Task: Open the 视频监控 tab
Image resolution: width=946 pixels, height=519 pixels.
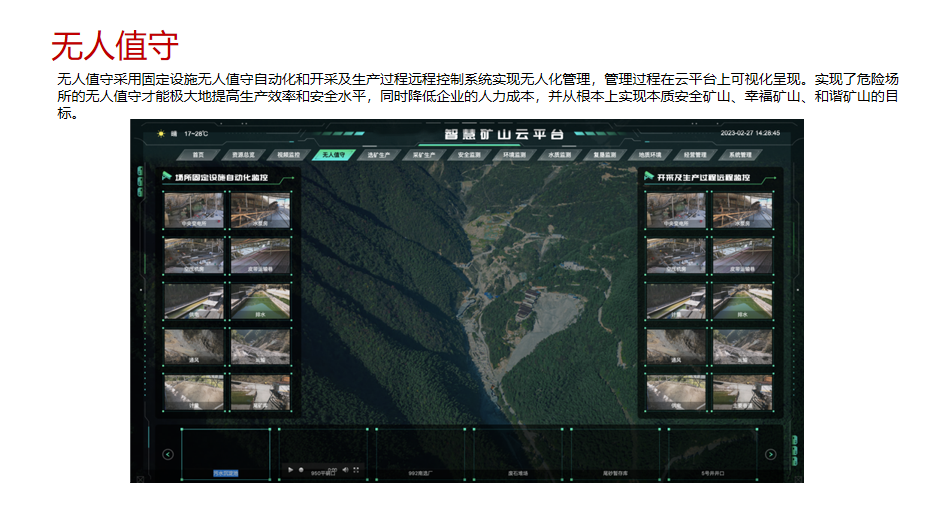Action: (287, 155)
